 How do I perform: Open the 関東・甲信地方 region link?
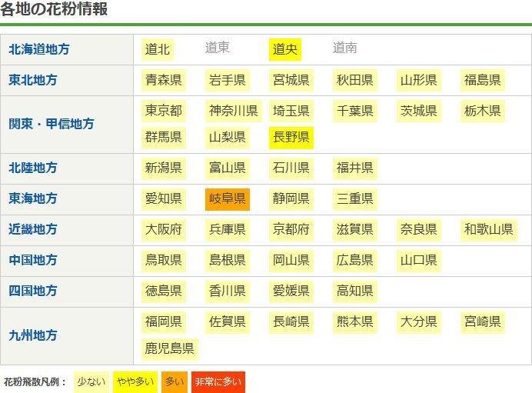pyautogui.click(x=50, y=124)
